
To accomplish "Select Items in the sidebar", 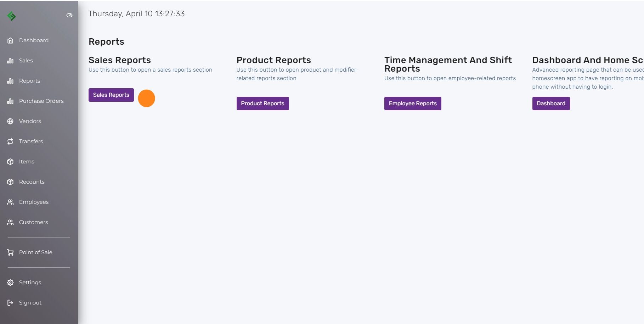I will tap(27, 162).
